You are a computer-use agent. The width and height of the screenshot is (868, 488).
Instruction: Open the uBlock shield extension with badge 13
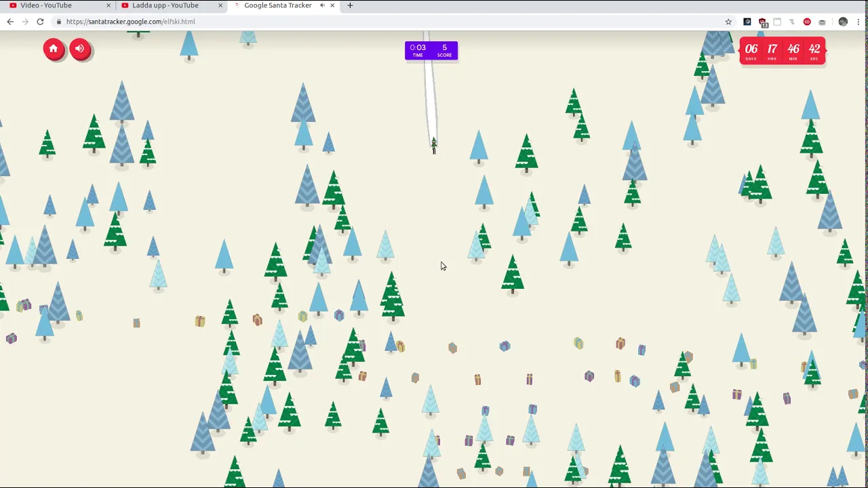click(x=763, y=22)
